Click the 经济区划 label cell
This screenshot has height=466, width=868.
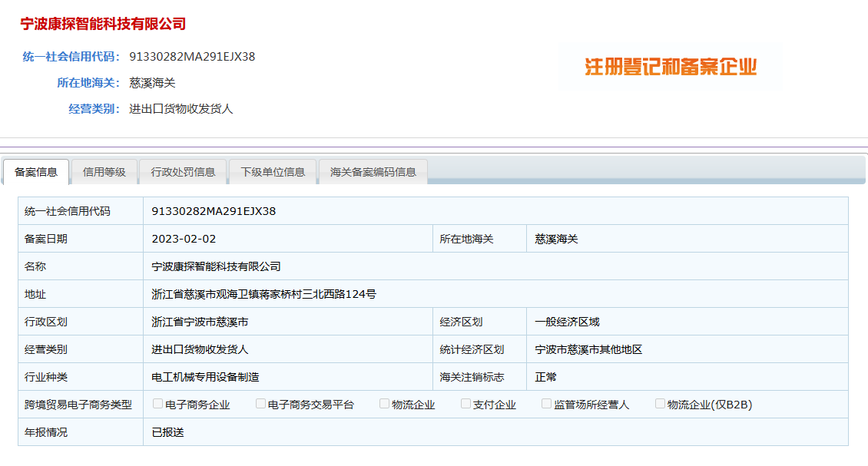coord(480,322)
